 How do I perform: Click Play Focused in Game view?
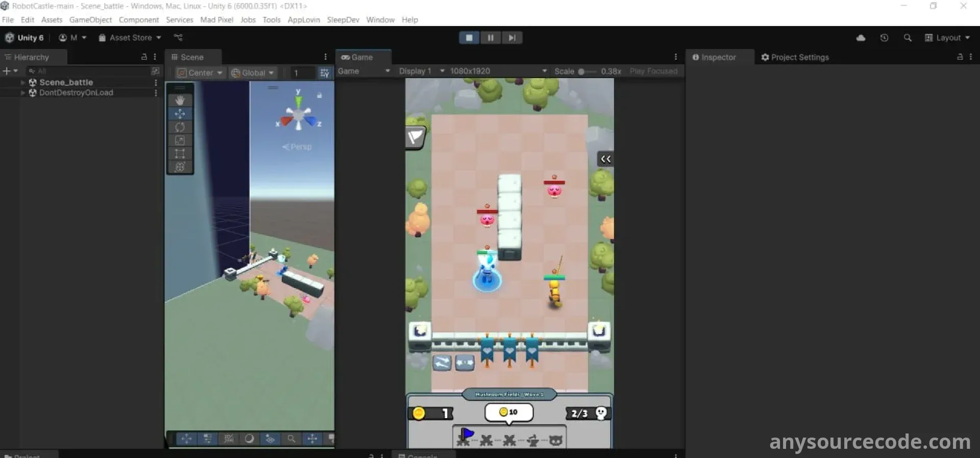point(653,71)
